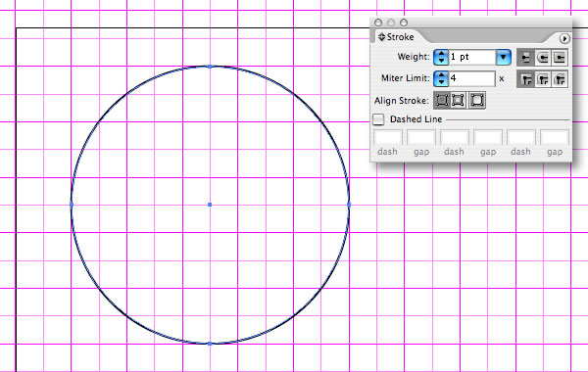Viewport: 588px width, 372px height.
Task: Click the third gap input field
Action: (x=555, y=137)
